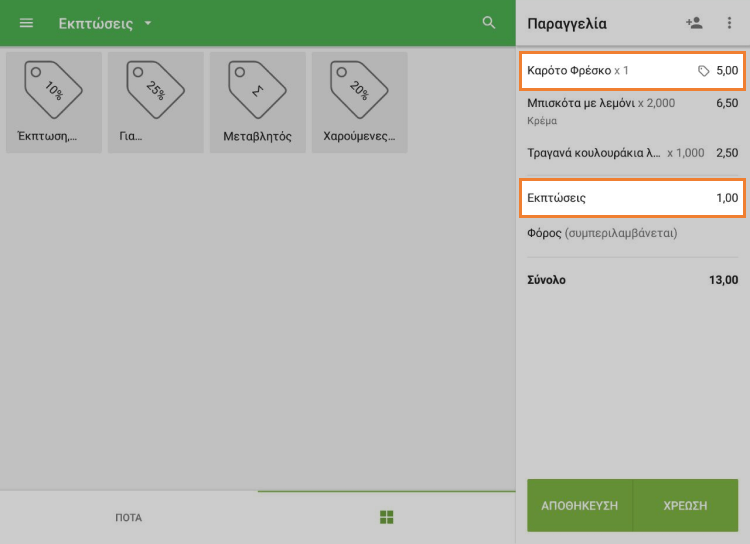
Task: Add customer to the order
Action: [x=694, y=23]
